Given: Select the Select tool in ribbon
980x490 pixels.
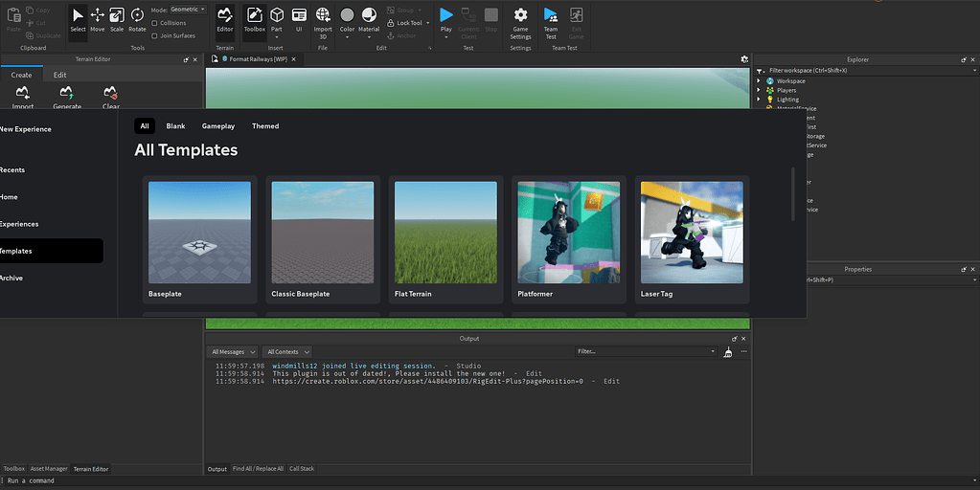Looking at the screenshot, I should click(79, 21).
